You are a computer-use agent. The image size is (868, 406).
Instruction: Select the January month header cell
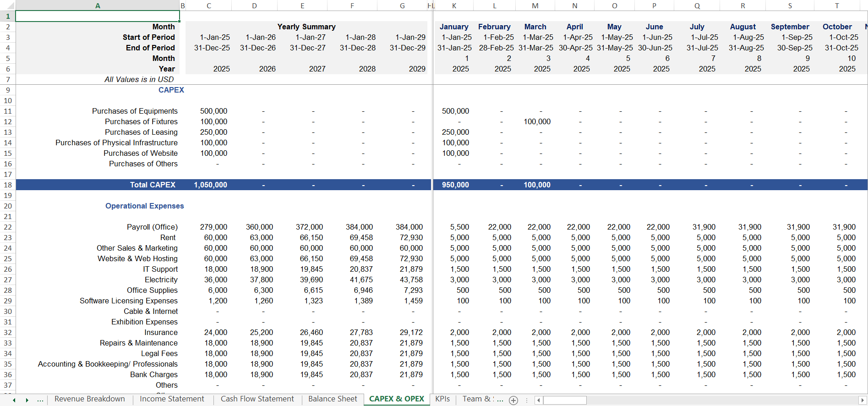point(454,27)
